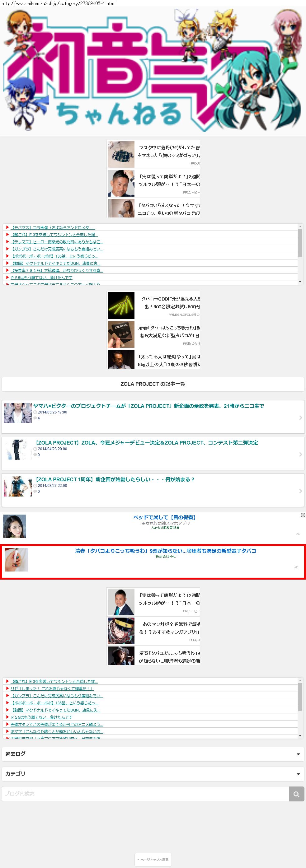Click the scroll-down arrow of the top headline list
Viewport: 306px width, 868px height.
300,282
